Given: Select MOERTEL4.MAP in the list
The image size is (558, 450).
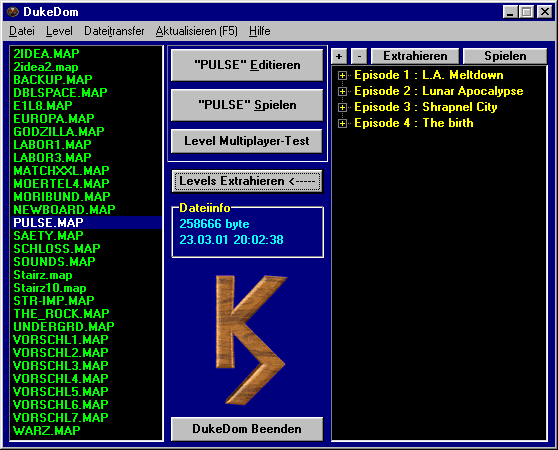Looking at the screenshot, I should 86,184.
